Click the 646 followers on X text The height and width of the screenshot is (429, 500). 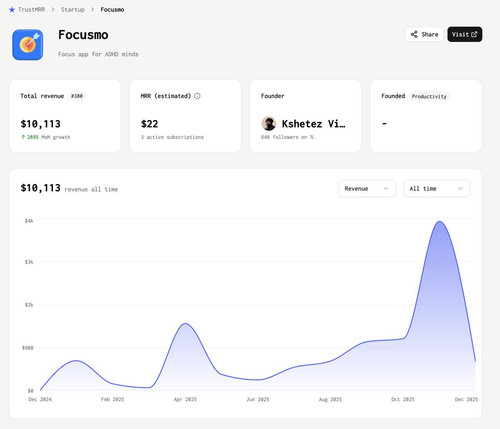tap(287, 137)
